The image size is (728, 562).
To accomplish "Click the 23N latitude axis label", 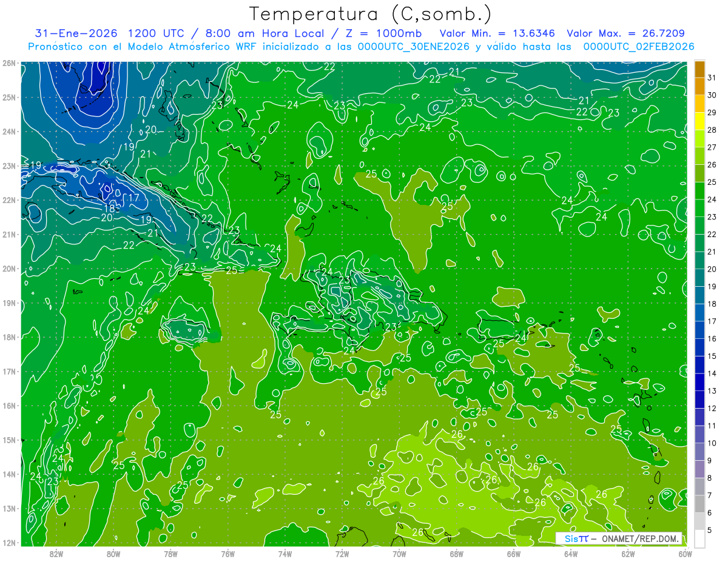I will pyautogui.click(x=8, y=166).
